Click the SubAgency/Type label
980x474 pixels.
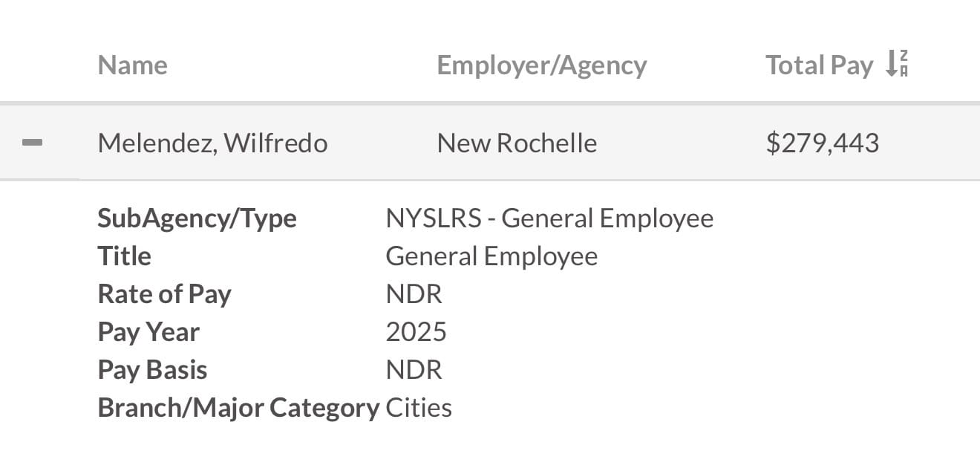click(197, 218)
